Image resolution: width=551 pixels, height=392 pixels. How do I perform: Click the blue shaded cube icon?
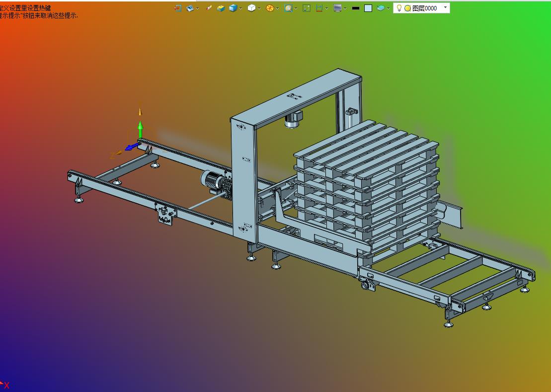pyautogui.click(x=233, y=8)
